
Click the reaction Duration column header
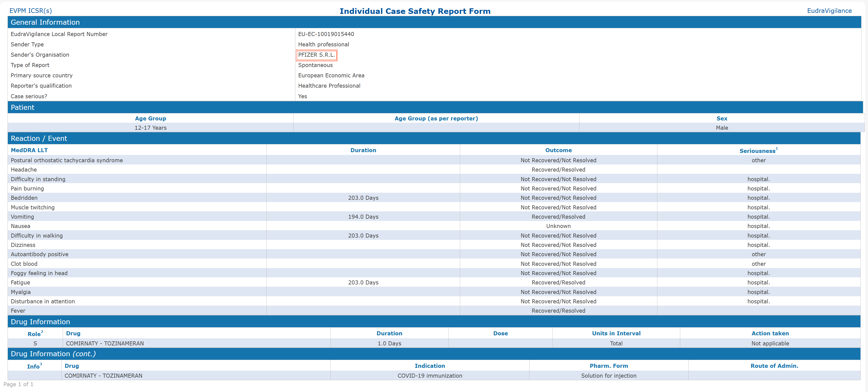[x=363, y=150]
